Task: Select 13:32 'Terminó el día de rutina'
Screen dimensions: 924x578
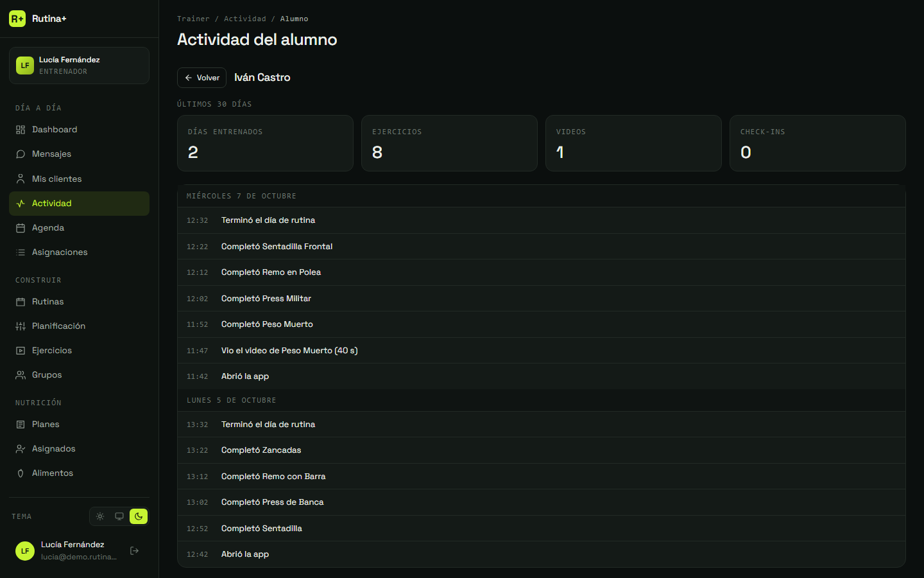Action: coord(542,425)
